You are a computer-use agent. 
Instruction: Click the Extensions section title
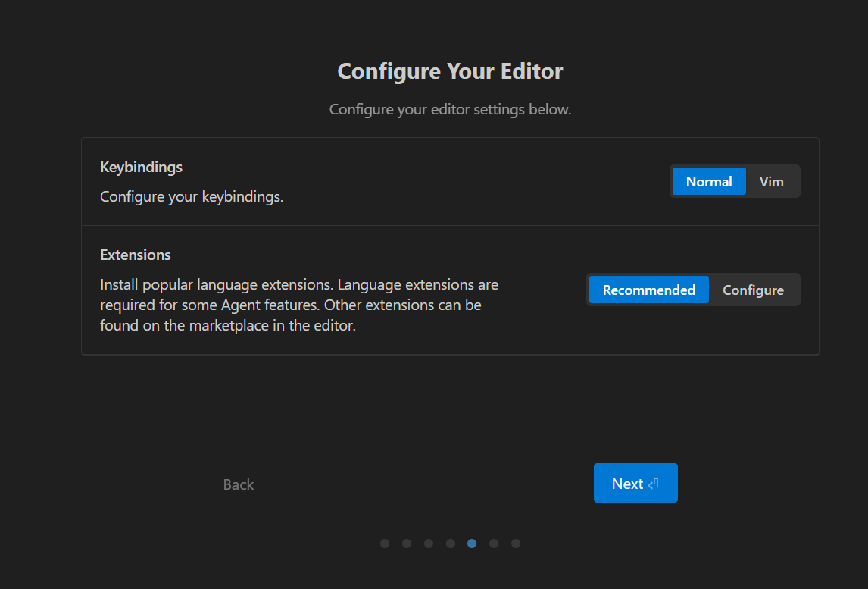136,255
